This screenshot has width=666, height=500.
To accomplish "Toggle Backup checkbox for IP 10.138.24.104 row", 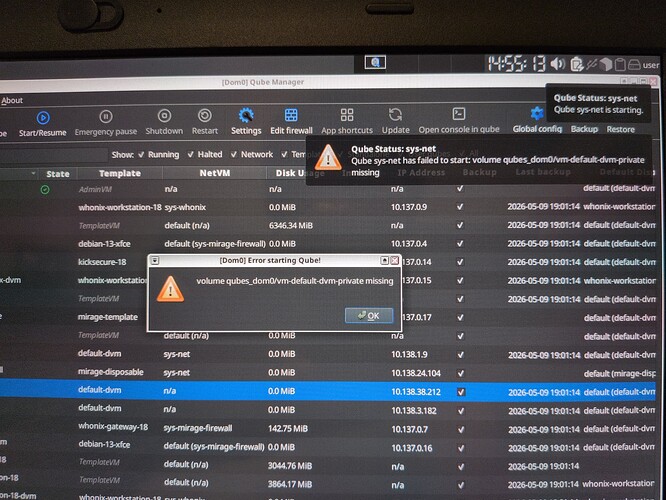I will (x=460, y=373).
